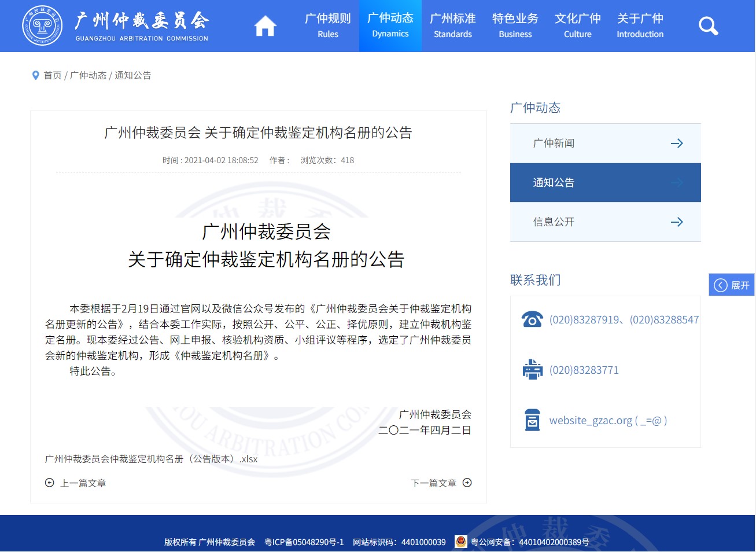
Task: Click the mailbox email icon
Action: [532, 420]
